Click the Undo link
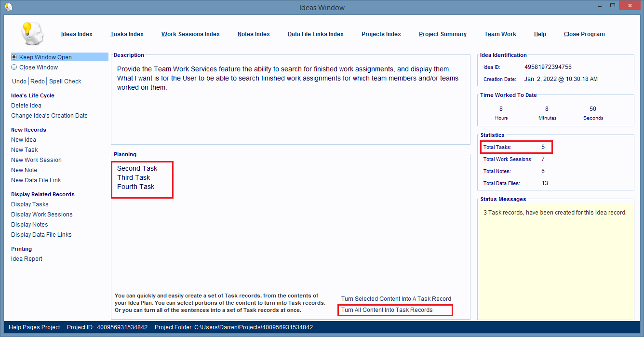This screenshot has width=644, height=337. (19, 81)
